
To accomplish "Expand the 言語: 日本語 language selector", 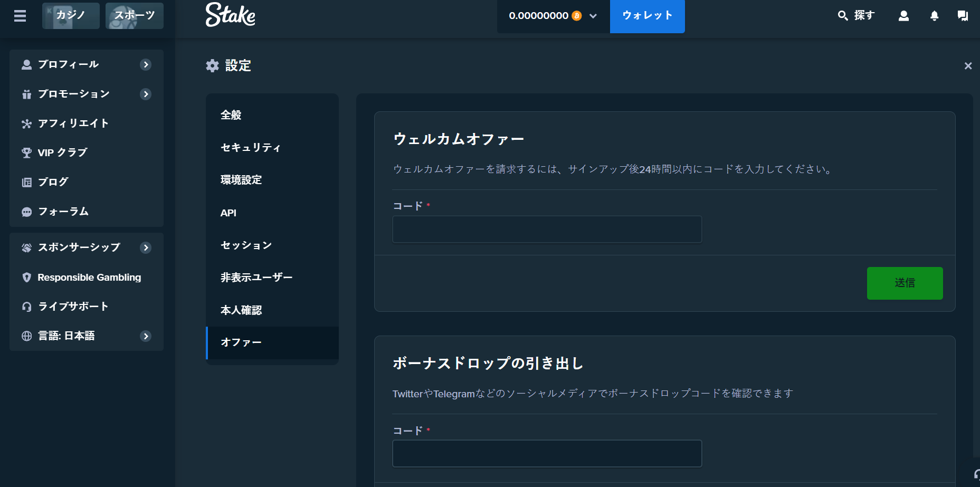I will coord(146,336).
